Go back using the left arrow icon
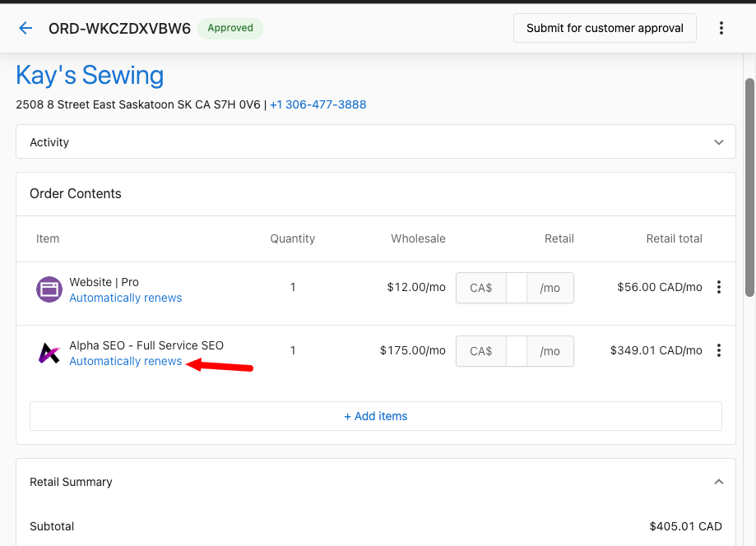 (26, 29)
